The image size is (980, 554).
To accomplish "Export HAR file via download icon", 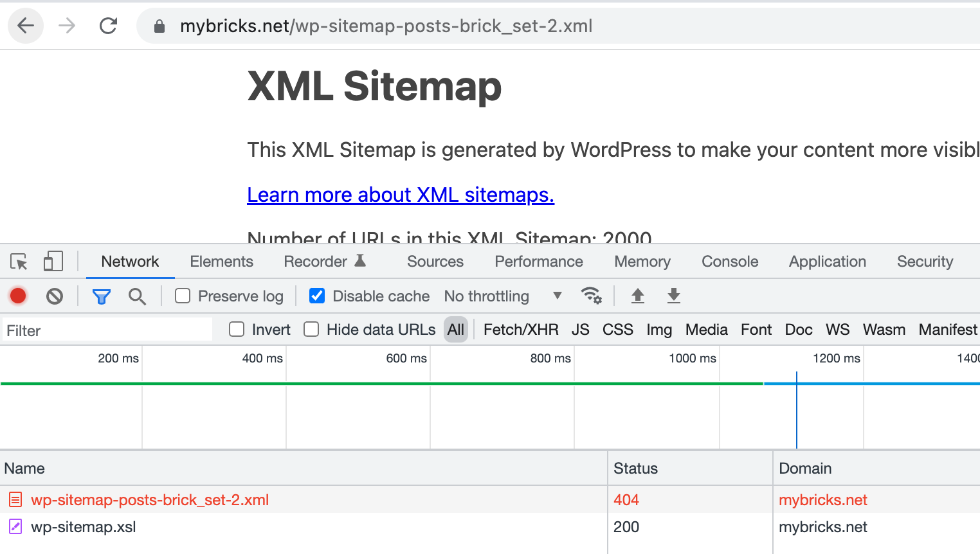I will [673, 296].
